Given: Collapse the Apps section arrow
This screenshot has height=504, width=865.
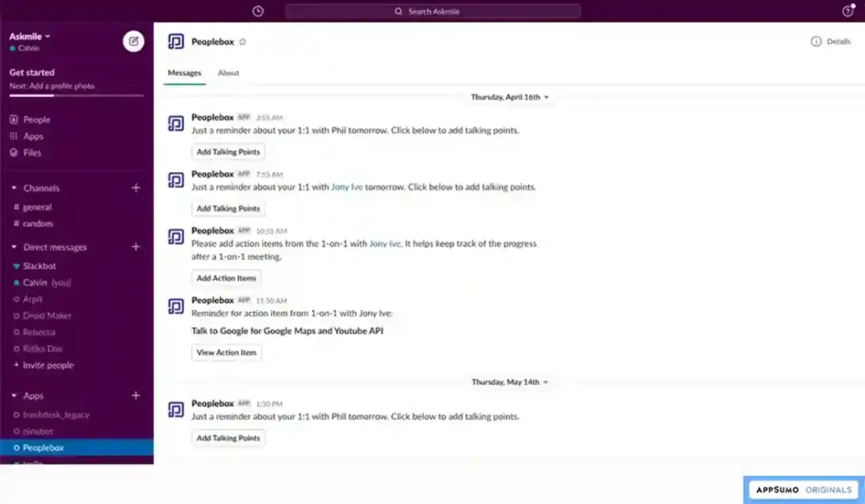Looking at the screenshot, I should (x=14, y=395).
